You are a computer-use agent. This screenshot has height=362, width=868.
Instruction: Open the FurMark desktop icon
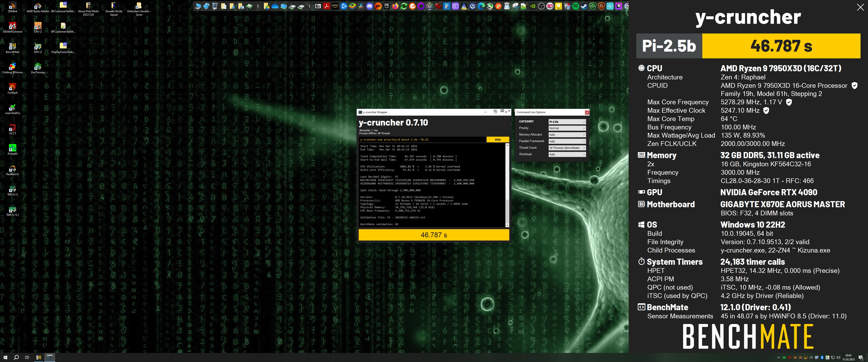pos(12,88)
